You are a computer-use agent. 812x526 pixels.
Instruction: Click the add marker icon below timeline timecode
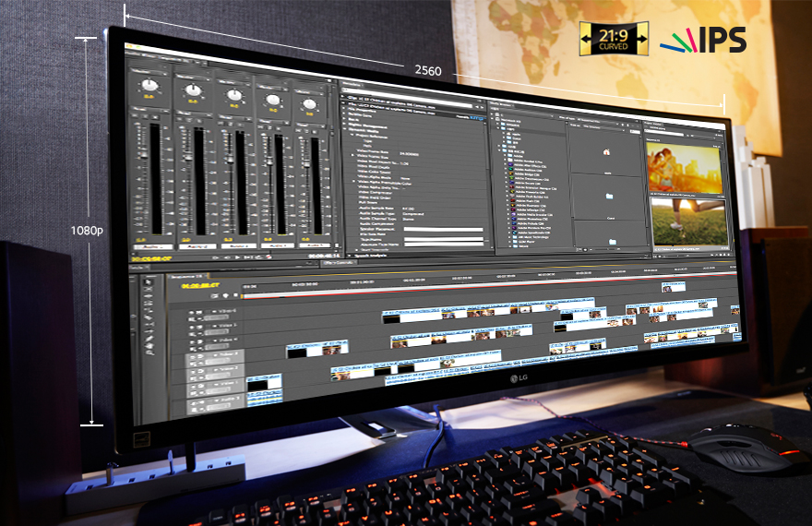(226, 295)
